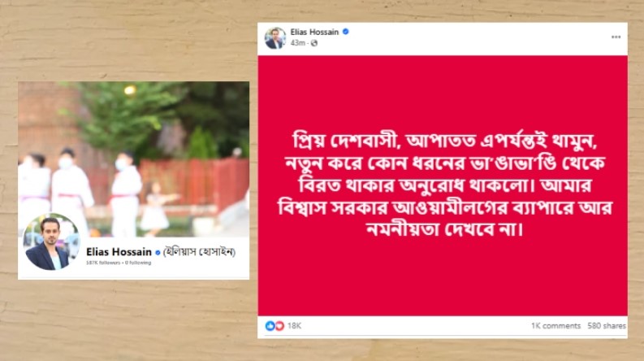Click the globe public-audience icon
Screen dimensions: 644x361
[314, 43]
